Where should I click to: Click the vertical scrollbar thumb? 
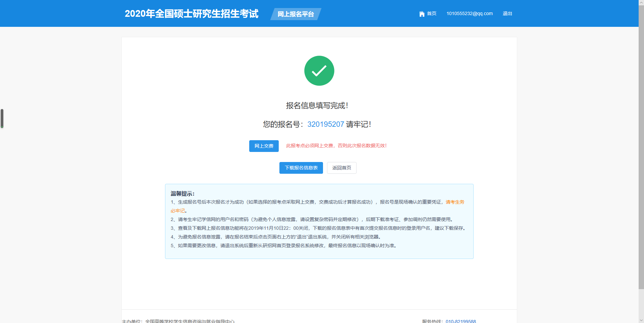pyautogui.click(x=641, y=148)
